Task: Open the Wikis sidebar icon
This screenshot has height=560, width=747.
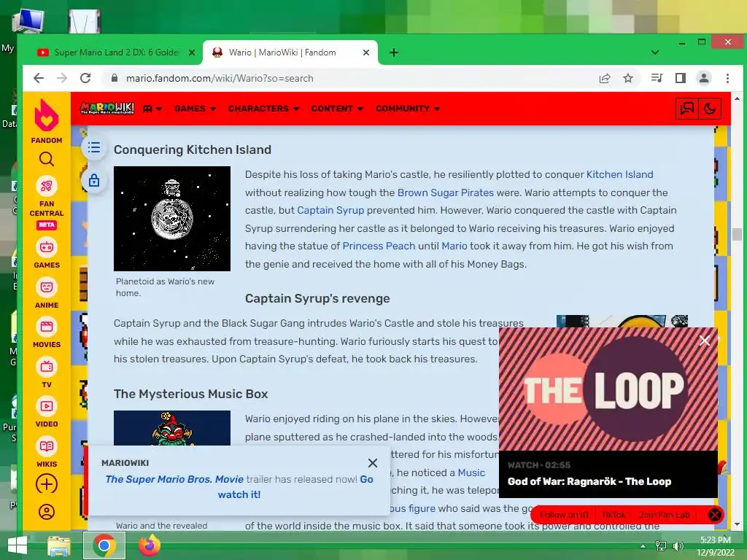Action: [x=46, y=446]
